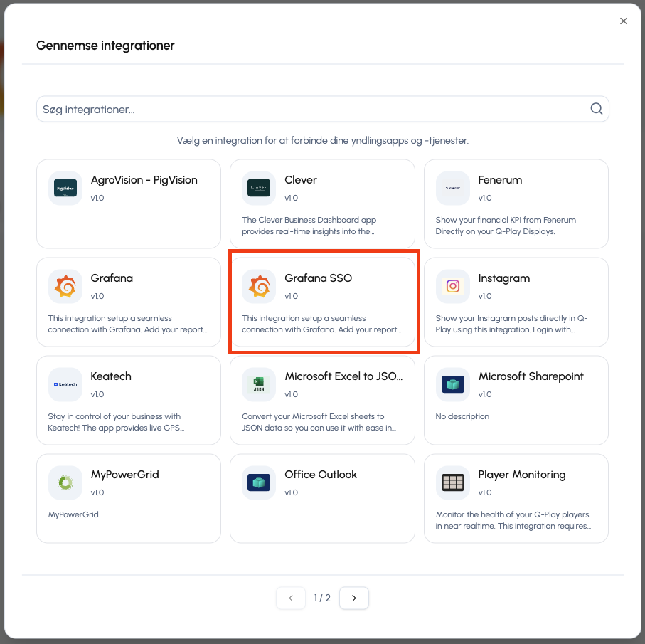Click the Excel sheets to JSON description
Image resolution: width=645 pixels, height=644 pixels.
319,422
